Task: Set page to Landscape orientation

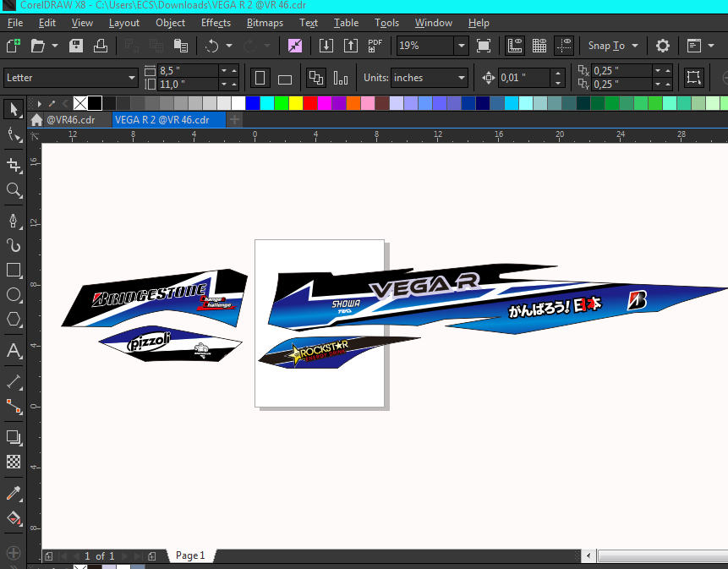Action: coord(285,79)
